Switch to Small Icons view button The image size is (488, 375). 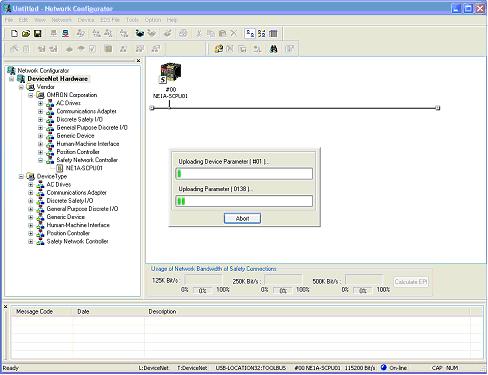262,33
